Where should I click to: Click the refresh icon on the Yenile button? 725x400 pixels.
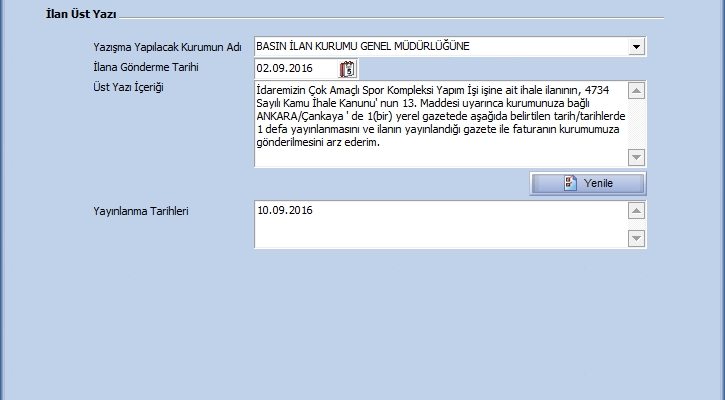[x=569, y=183]
